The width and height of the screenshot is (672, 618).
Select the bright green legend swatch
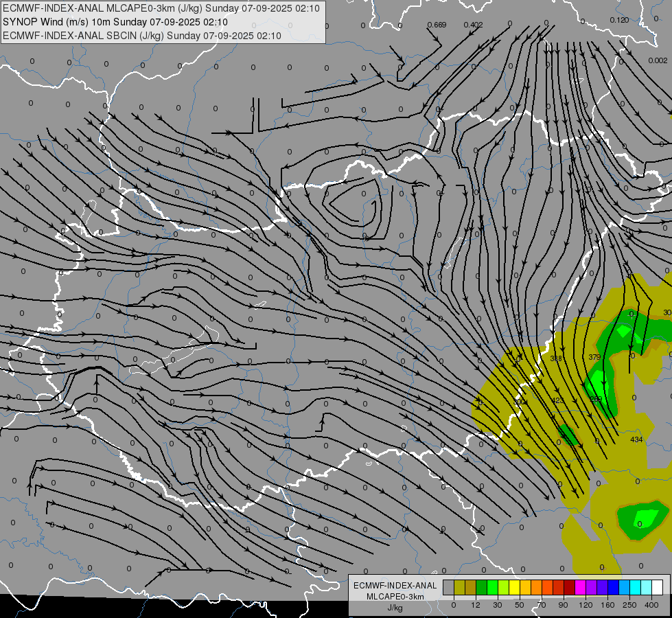coord(492,587)
